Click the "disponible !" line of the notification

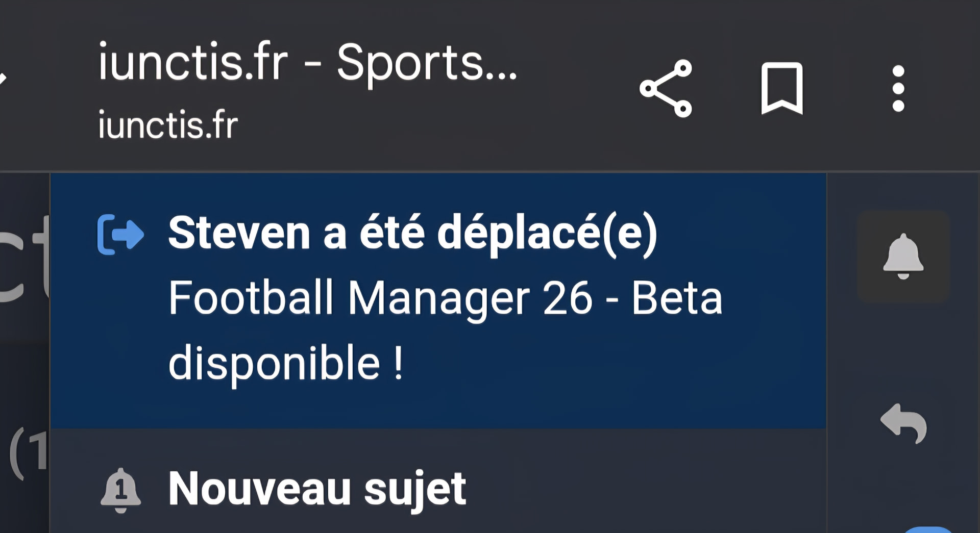pos(286,363)
